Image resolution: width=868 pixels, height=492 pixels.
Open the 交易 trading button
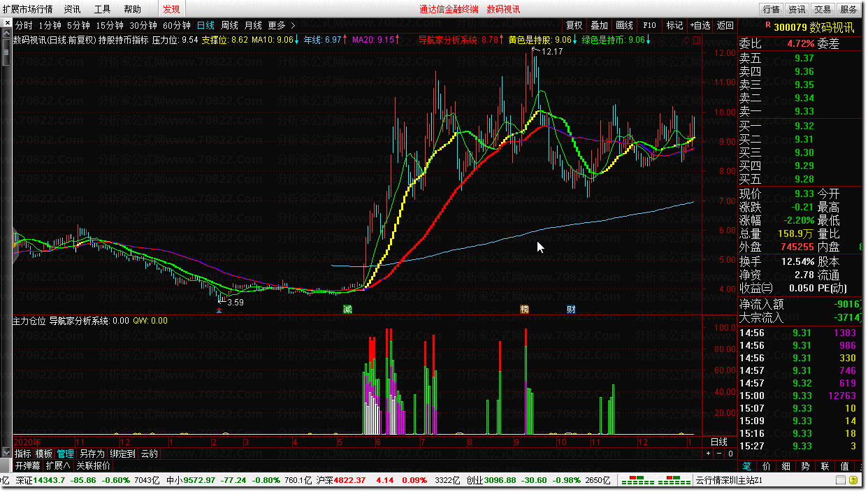823,9
